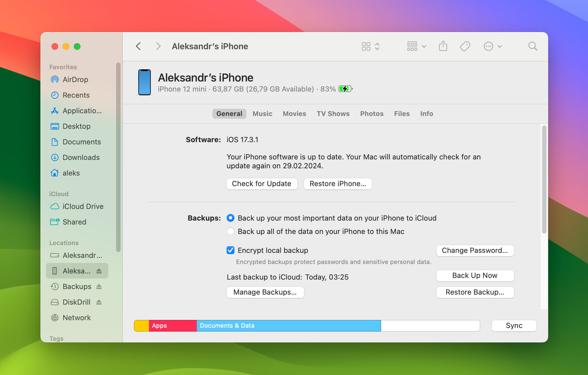Switch to the General tab
Screen dimensions: 588x375
229,114
